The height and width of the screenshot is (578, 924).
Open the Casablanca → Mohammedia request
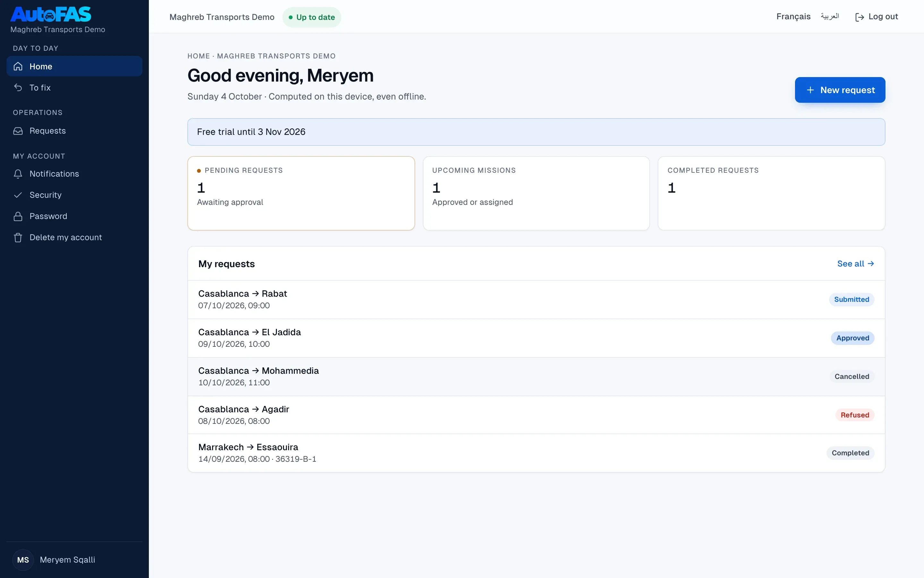click(536, 377)
